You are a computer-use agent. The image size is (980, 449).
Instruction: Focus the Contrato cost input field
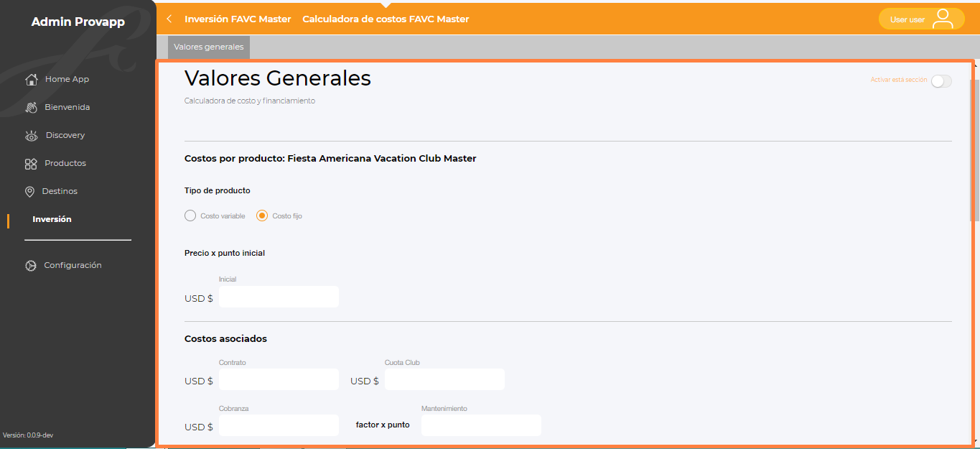pos(279,379)
